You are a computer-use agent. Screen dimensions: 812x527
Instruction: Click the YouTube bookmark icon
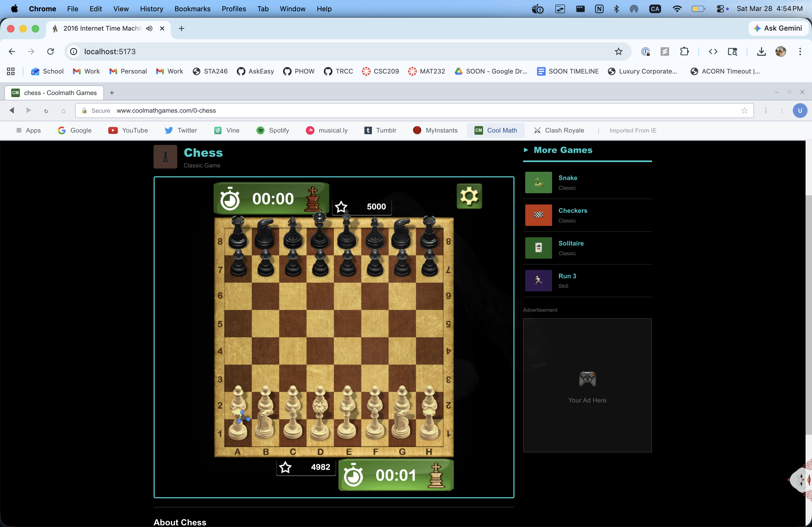113,130
